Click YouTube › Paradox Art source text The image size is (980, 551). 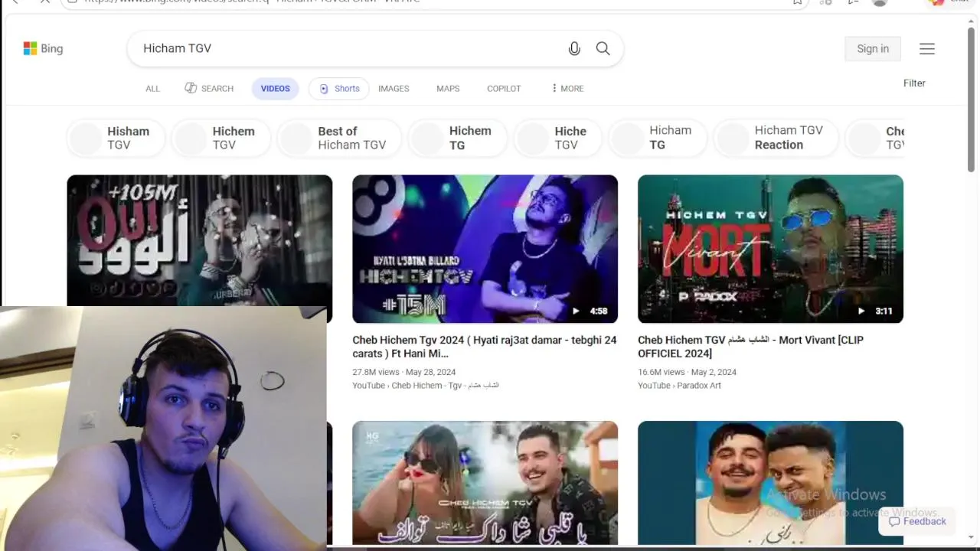pos(679,386)
